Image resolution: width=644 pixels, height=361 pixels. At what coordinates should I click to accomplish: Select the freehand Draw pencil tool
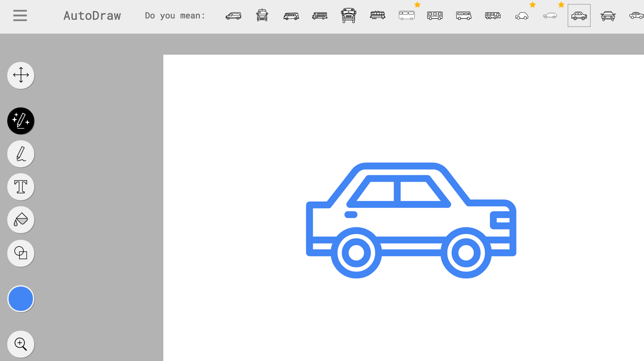tap(21, 154)
